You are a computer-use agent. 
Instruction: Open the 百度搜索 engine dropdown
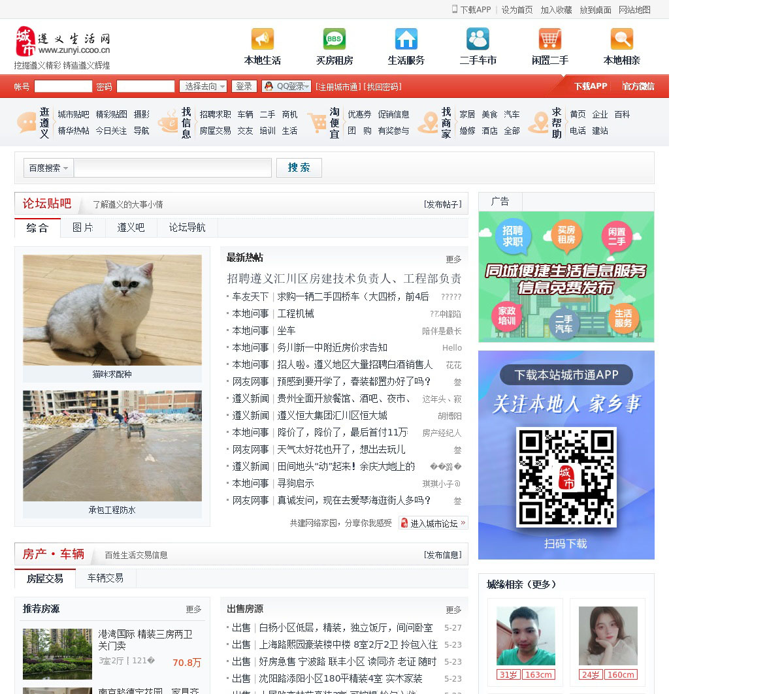[48, 168]
